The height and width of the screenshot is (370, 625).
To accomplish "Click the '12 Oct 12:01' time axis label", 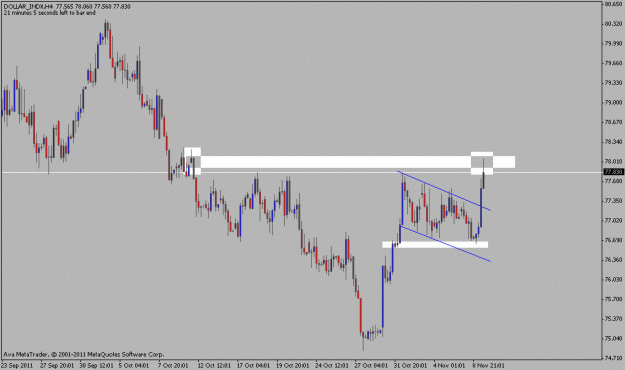I will [214, 365].
